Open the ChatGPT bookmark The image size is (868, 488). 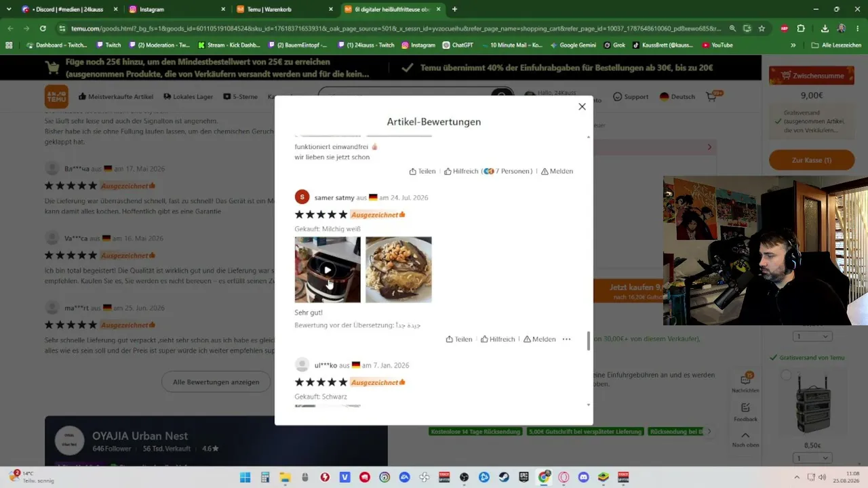(x=458, y=45)
